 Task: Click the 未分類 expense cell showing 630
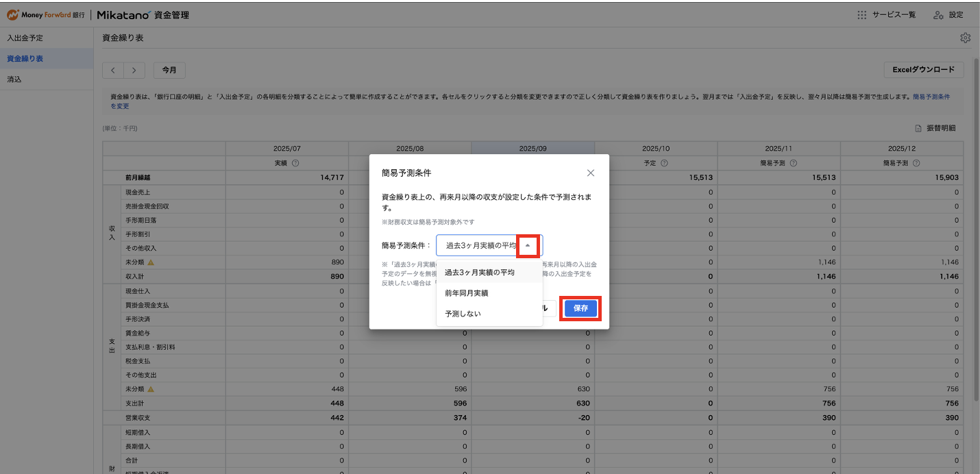(x=532, y=389)
